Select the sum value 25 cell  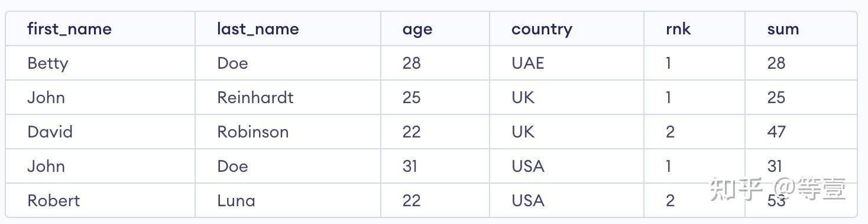coord(776,97)
